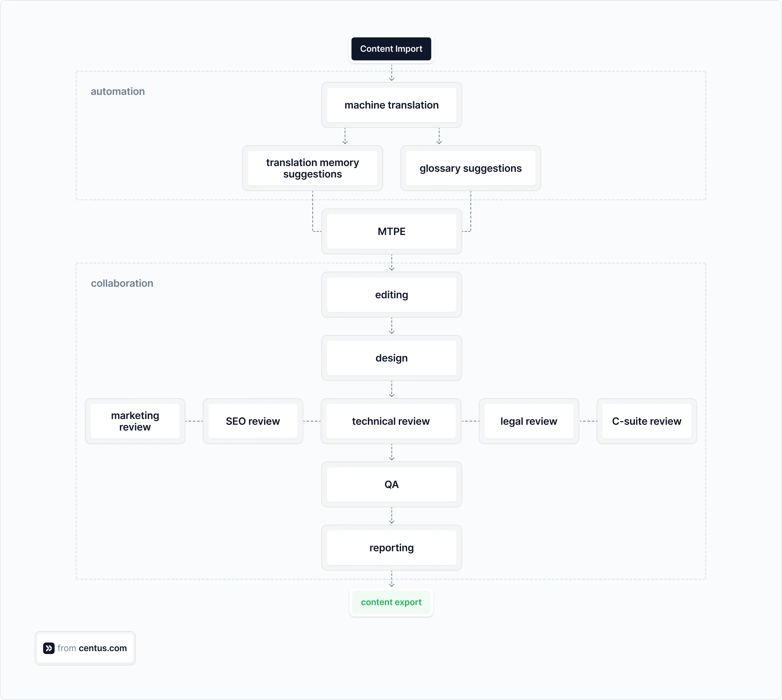This screenshot has height=700, width=782.
Task: Click the automation group label
Action: (x=118, y=92)
